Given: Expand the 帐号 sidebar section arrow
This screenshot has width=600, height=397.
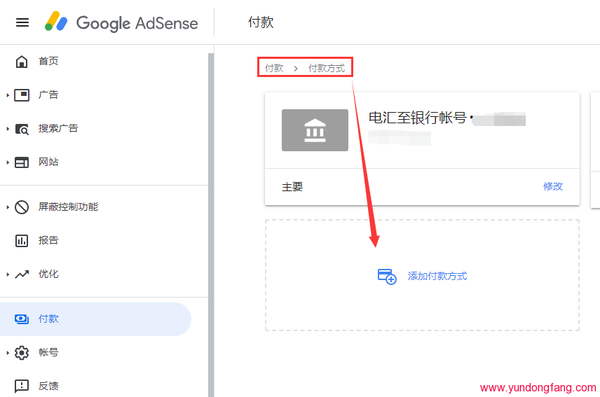Looking at the screenshot, I should [x=8, y=353].
